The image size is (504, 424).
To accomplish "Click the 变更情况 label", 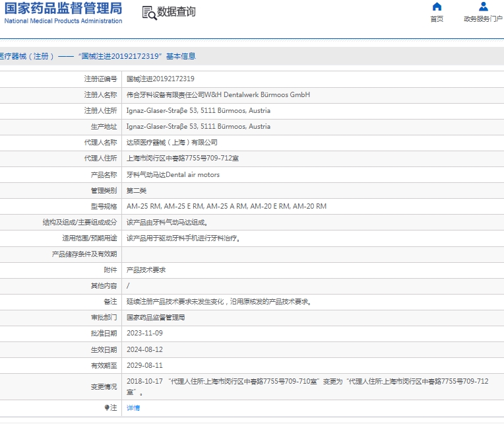I will (x=104, y=386).
